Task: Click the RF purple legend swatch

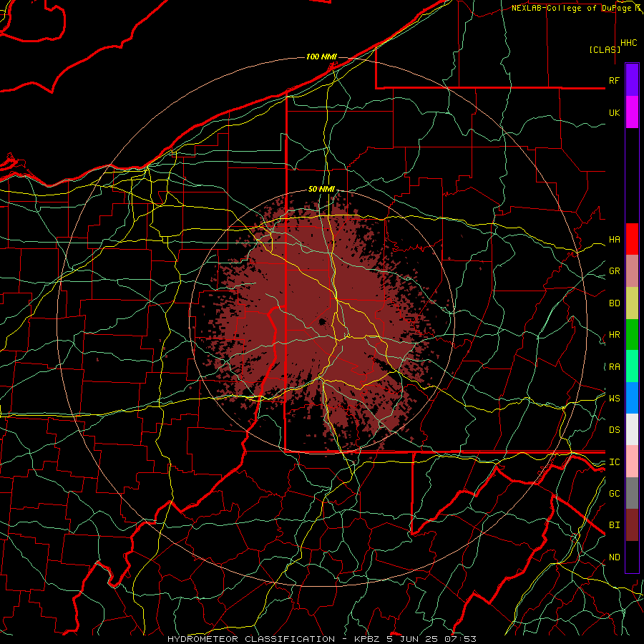Action: pyautogui.click(x=632, y=80)
